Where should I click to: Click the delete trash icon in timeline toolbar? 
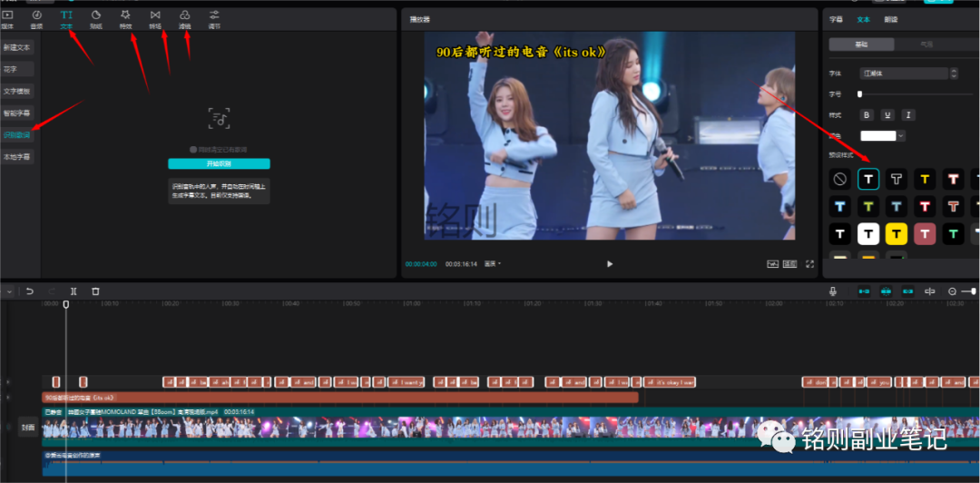tap(96, 291)
